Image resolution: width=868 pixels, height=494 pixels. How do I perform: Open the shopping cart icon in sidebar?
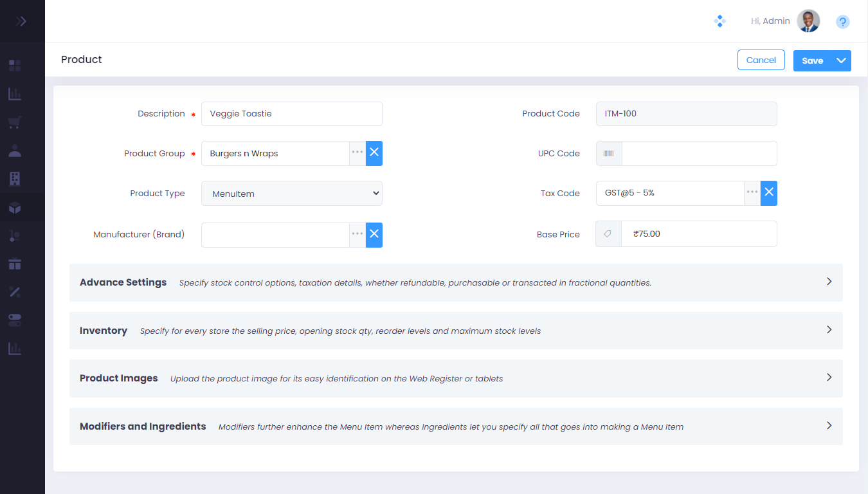(x=15, y=123)
